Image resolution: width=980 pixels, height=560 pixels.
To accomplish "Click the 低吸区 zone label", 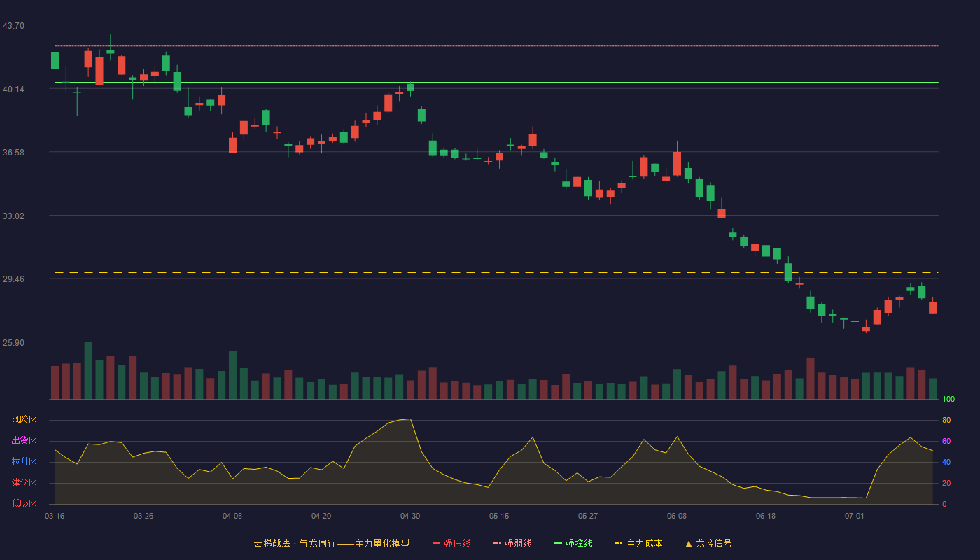I will coord(24,503).
